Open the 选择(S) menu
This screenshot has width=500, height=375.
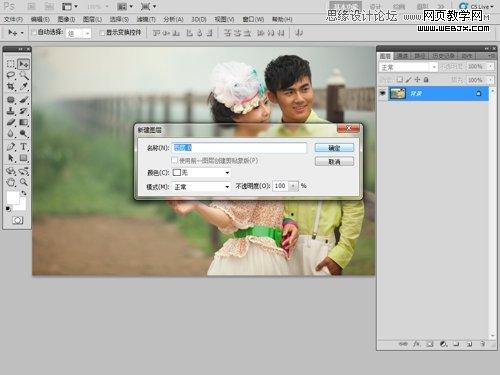(x=119, y=19)
